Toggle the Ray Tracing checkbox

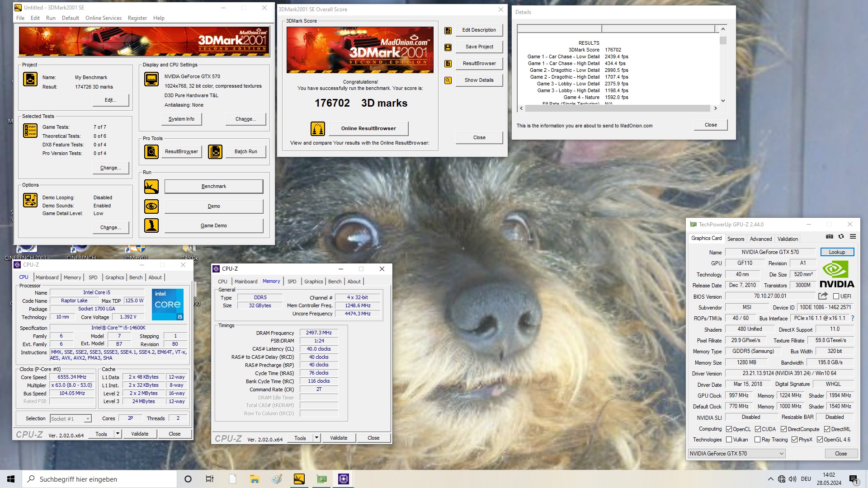point(758,440)
